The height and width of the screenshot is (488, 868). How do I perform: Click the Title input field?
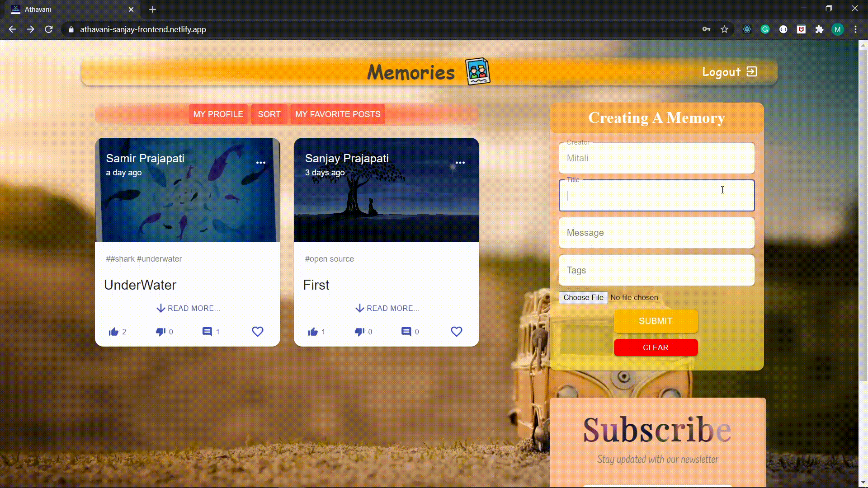pos(657,195)
